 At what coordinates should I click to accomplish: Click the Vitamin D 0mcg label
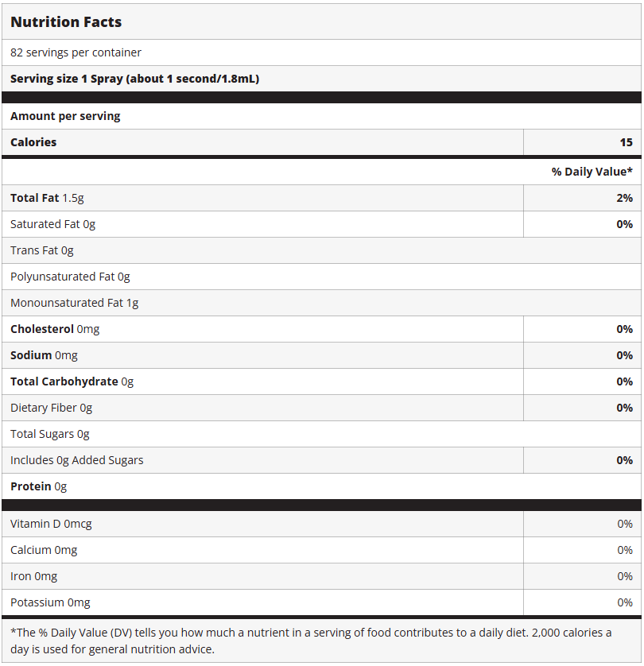[x=51, y=524]
